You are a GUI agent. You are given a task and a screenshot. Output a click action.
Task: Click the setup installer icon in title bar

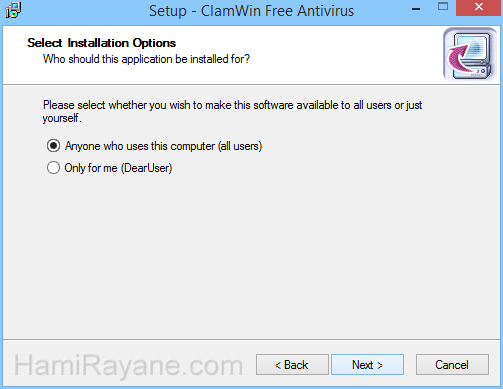(13, 10)
